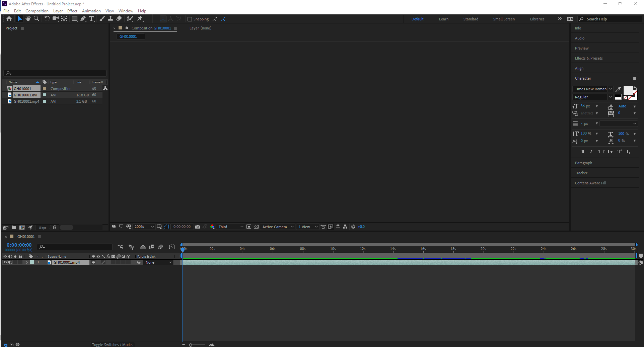This screenshot has height=347, width=644.
Task: Open the Active Camera dropdown
Action: [x=277, y=227]
